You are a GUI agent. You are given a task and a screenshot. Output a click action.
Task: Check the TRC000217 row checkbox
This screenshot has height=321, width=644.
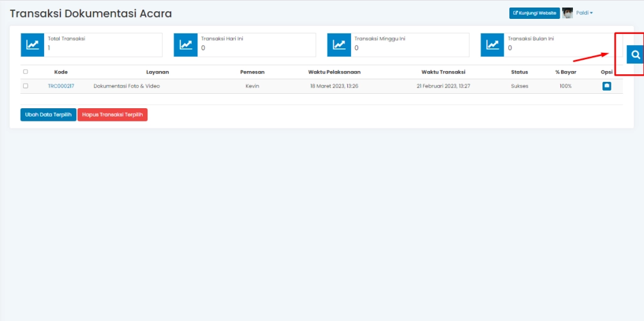click(26, 86)
